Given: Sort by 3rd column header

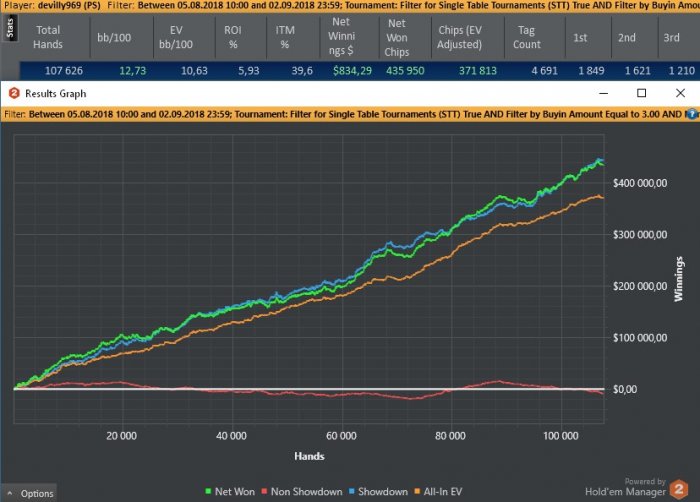Looking at the screenshot, I should click(x=671, y=38).
